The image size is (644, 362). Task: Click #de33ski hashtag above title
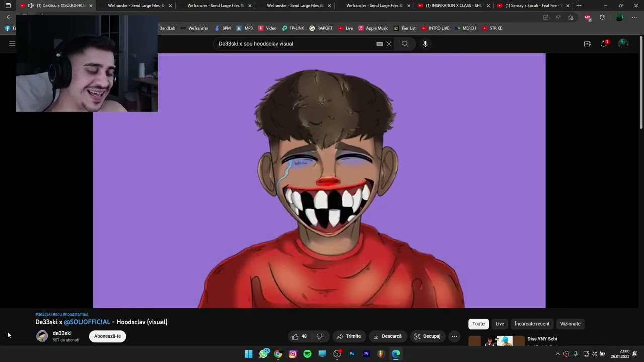(43, 314)
